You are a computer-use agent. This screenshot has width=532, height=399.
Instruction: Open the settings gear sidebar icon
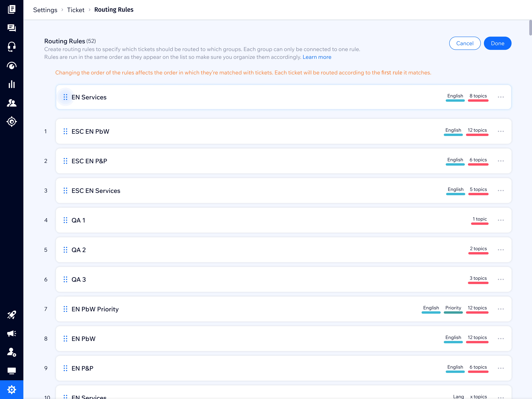pos(12,390)
